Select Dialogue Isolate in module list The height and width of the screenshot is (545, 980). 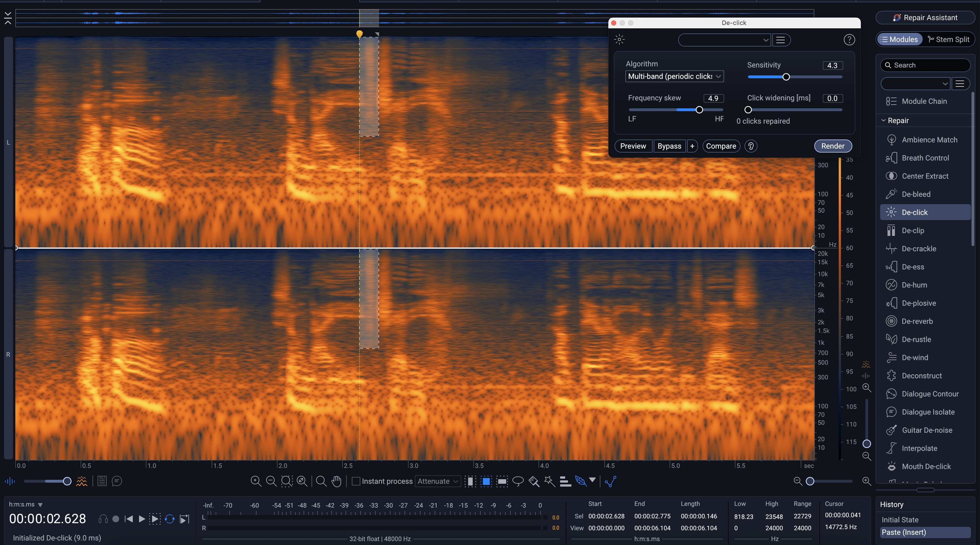click(925, 412)
